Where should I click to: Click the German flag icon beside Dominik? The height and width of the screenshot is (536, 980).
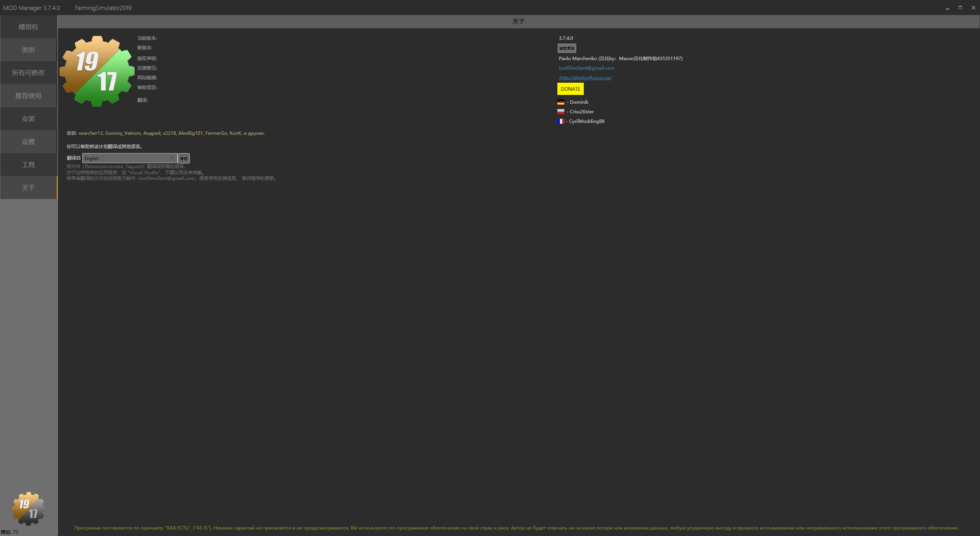tap(561, 102)
